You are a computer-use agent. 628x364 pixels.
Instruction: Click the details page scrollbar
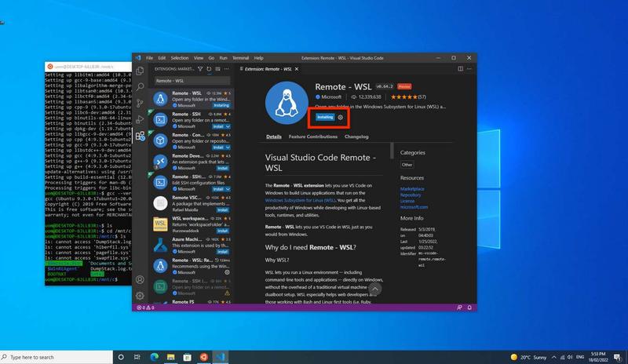tap(392, 151)
